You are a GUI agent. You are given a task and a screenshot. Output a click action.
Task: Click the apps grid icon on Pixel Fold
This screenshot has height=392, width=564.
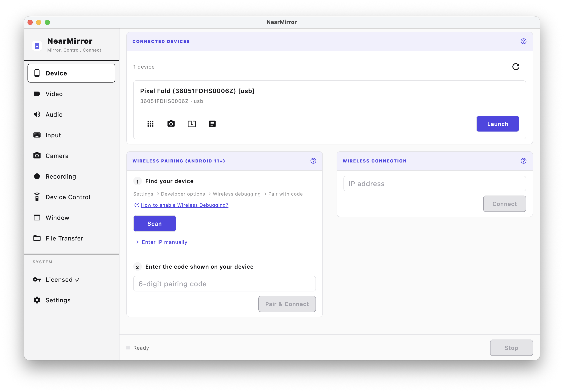[150, 124]
